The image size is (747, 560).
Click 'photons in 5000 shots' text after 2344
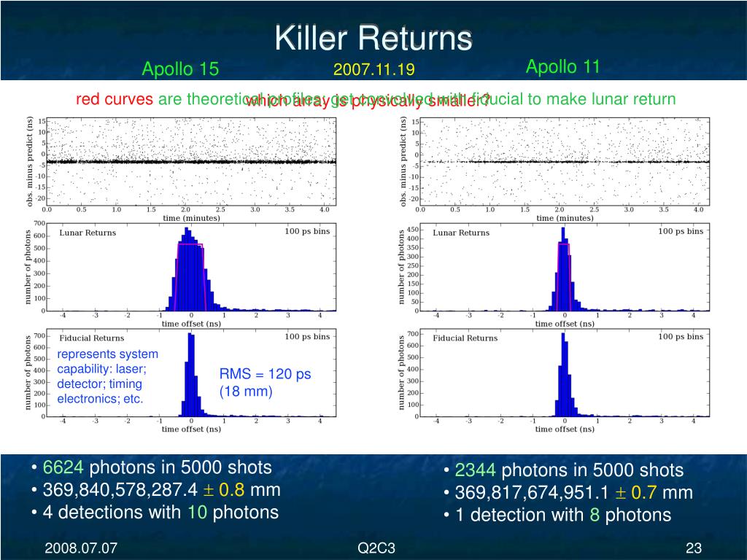coord(592,470)
